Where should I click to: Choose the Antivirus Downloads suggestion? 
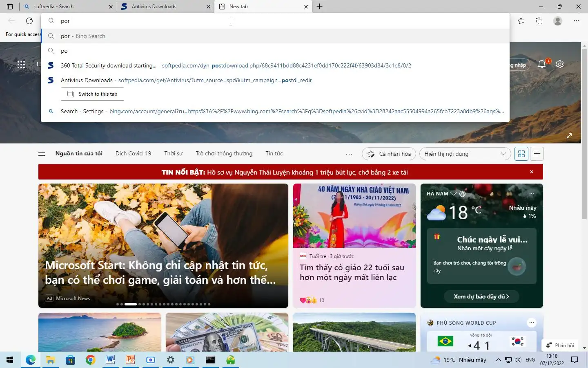275,80
